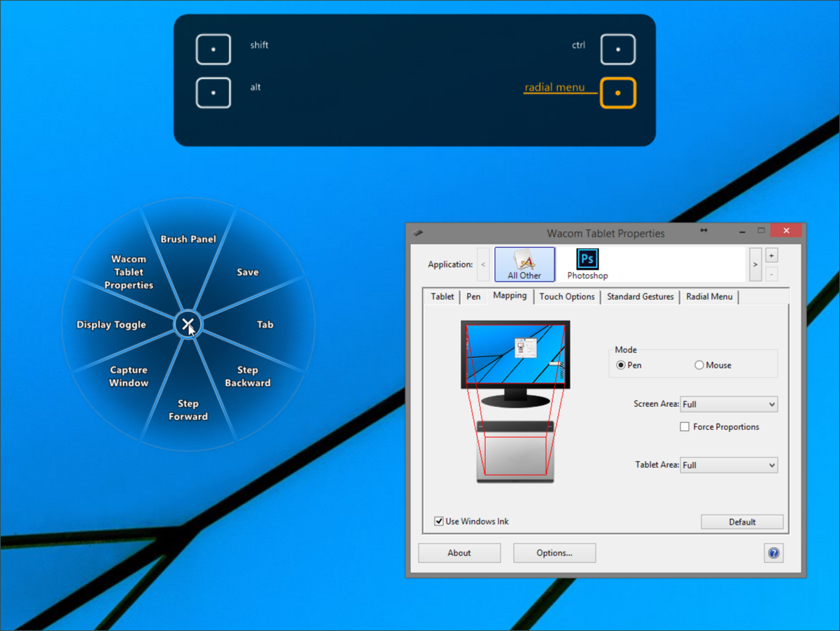
Task: Close the Wacom Tablet Properties window
Action: click(787, 230)
